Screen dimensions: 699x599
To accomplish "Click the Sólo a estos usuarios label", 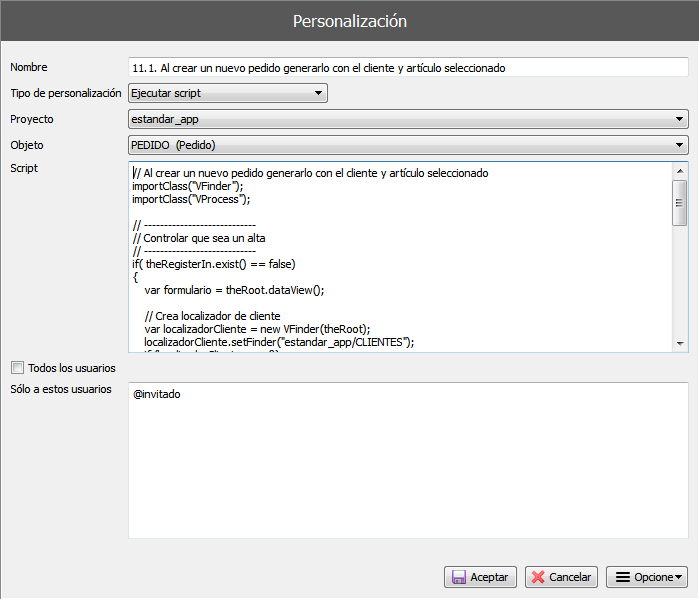I will pyautogui.click(x=61, y=389).
